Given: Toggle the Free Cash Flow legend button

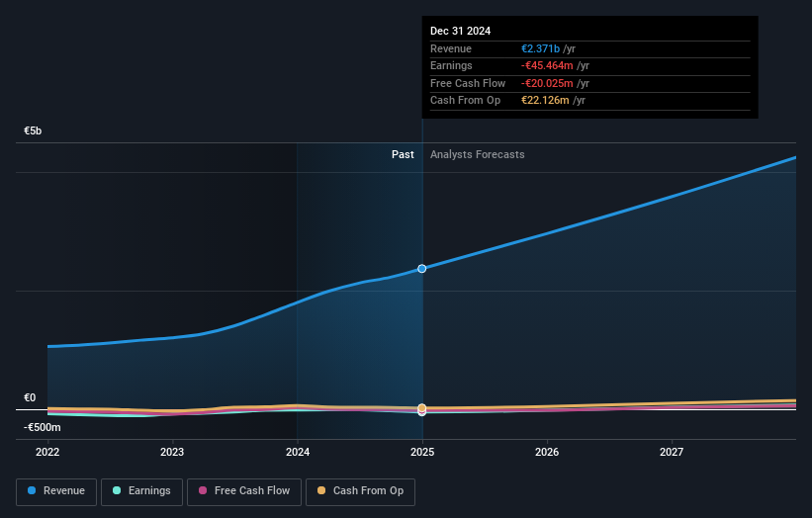Looking at the screenshot, I should click(244, 491).
